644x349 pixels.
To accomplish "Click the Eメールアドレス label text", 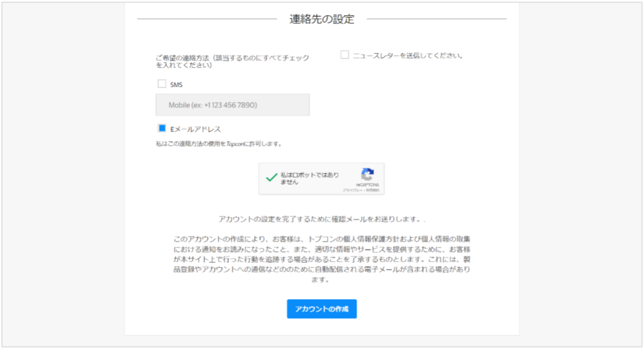I will [x=195, y=129].
